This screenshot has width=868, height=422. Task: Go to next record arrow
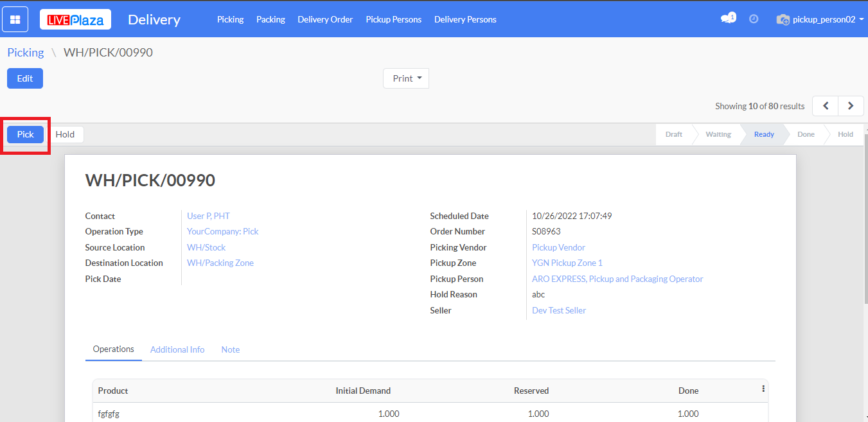pos(851,106)
